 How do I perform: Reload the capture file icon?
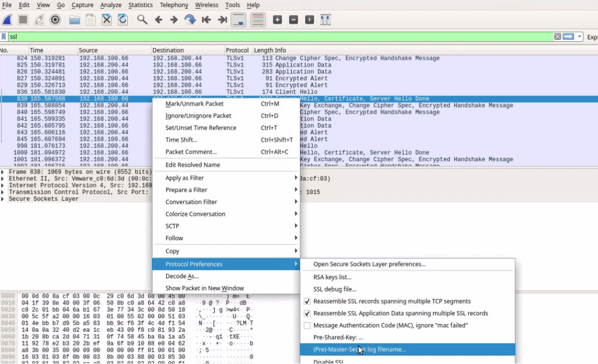pos(123,20)
